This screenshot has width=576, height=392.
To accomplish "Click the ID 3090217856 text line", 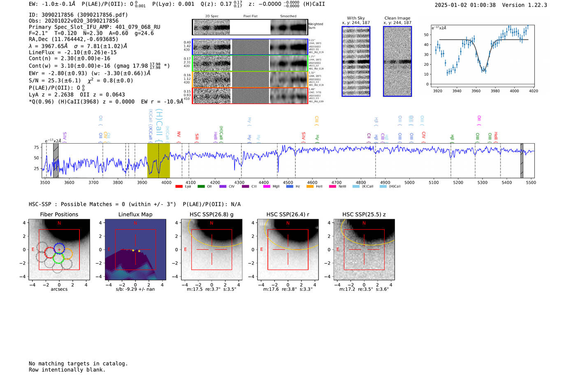I will click(78, 15).
